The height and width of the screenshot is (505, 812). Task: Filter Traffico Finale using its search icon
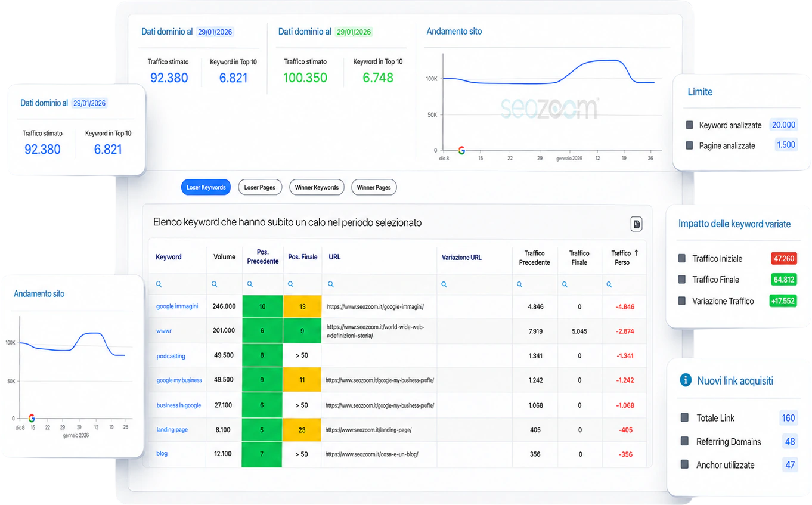pyautogui.click(x=565, y=284)
